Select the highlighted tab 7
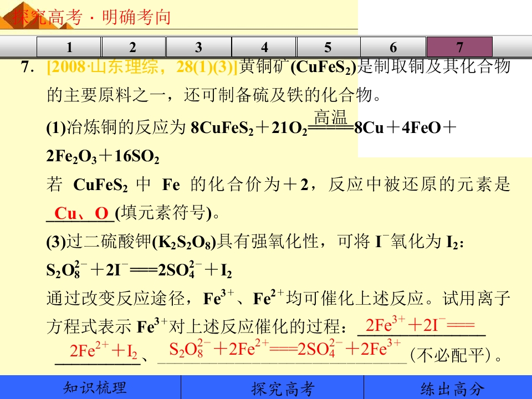The height and width of the screenshot is (399, 532). [459, 47]
